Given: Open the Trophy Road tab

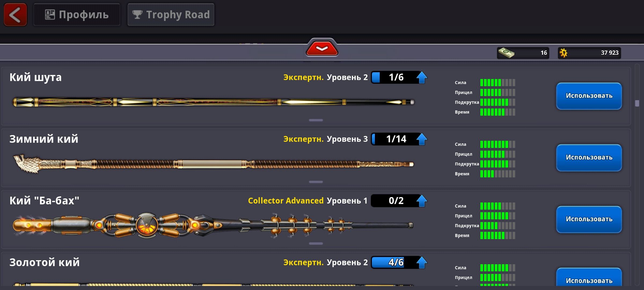Looking at the screenshot, I should [171, 15].
